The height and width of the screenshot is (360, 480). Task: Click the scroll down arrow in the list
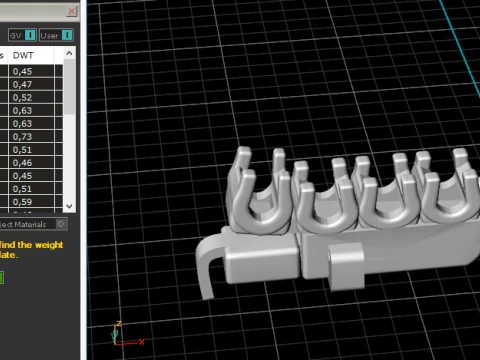69,206
